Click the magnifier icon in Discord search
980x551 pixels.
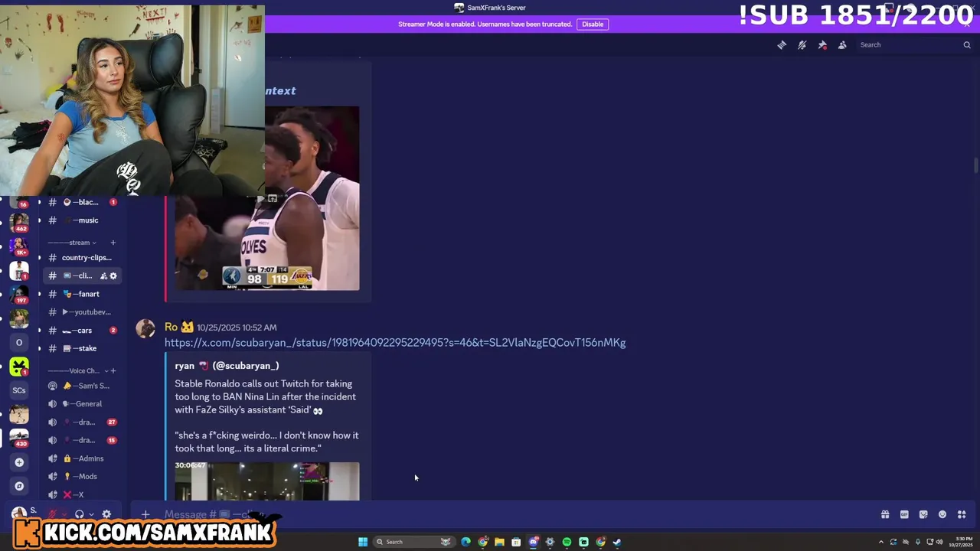(x=967, y=45)
